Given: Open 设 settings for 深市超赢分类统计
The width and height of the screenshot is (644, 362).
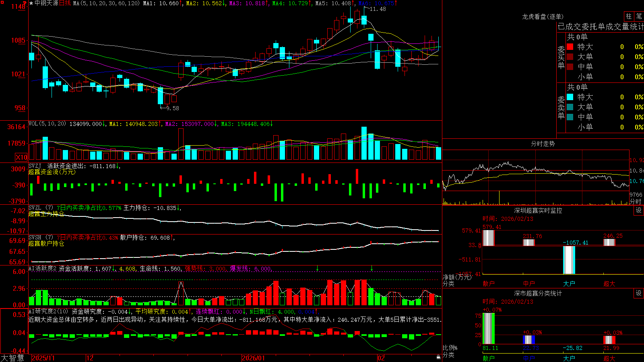Looking at the screenshot, I should click(639, 293).
